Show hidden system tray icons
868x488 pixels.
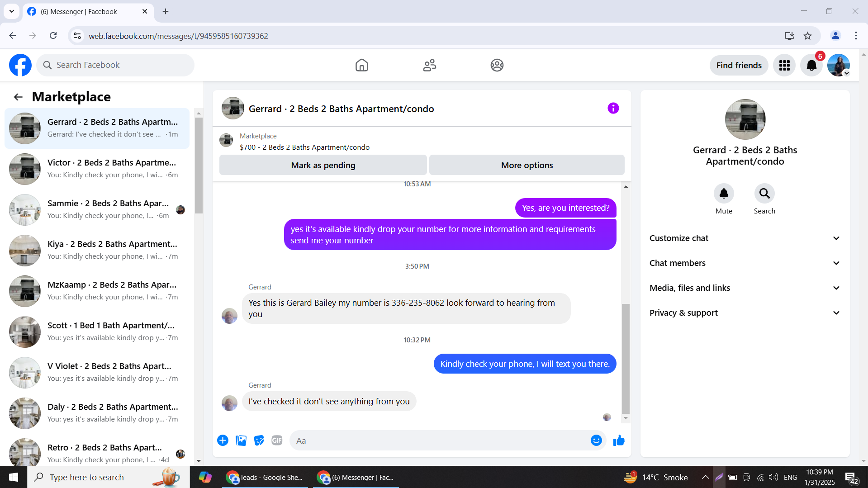point(705,477)
